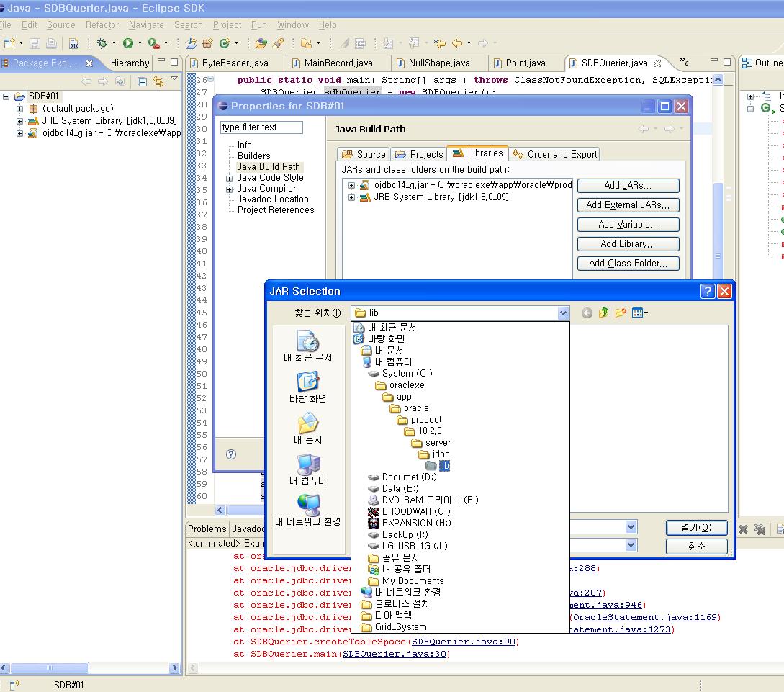
Task: Open the Navigate menu
Action: pos(146,25)
